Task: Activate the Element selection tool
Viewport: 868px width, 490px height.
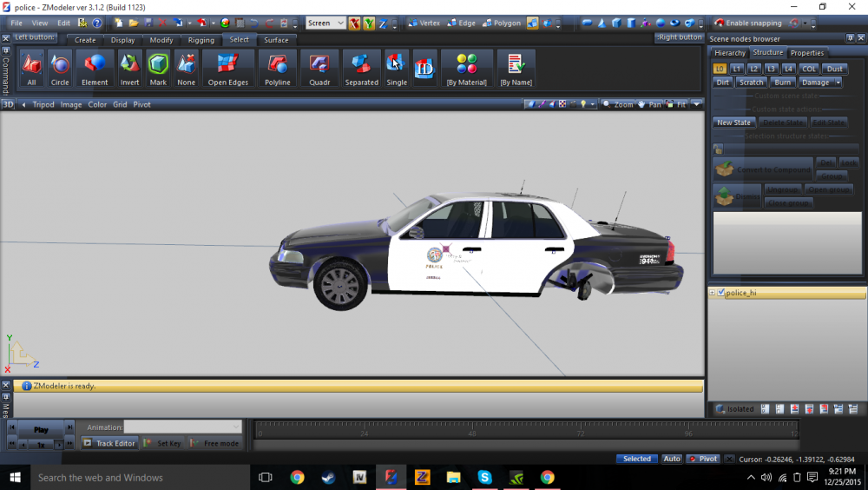Action: click(95, 68)
